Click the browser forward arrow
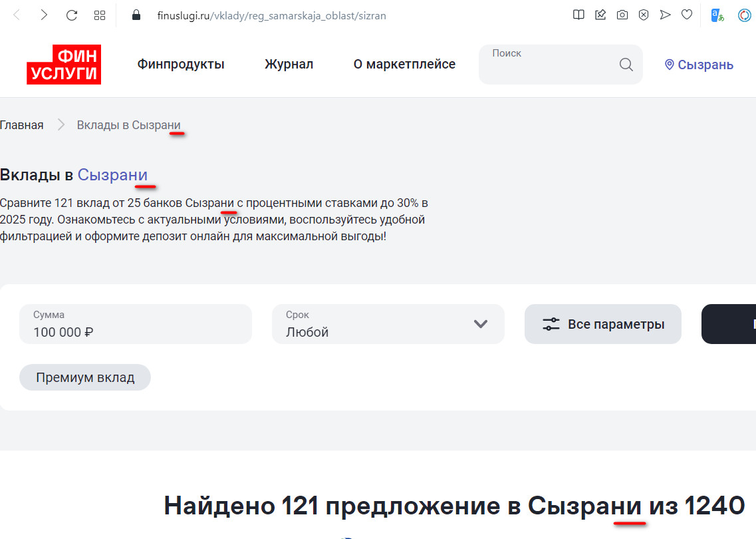Screen dimensions: 756x539 pos(44,15)
